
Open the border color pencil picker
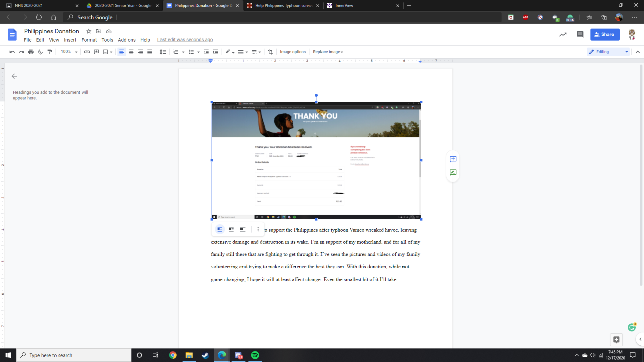coord(229,52)
